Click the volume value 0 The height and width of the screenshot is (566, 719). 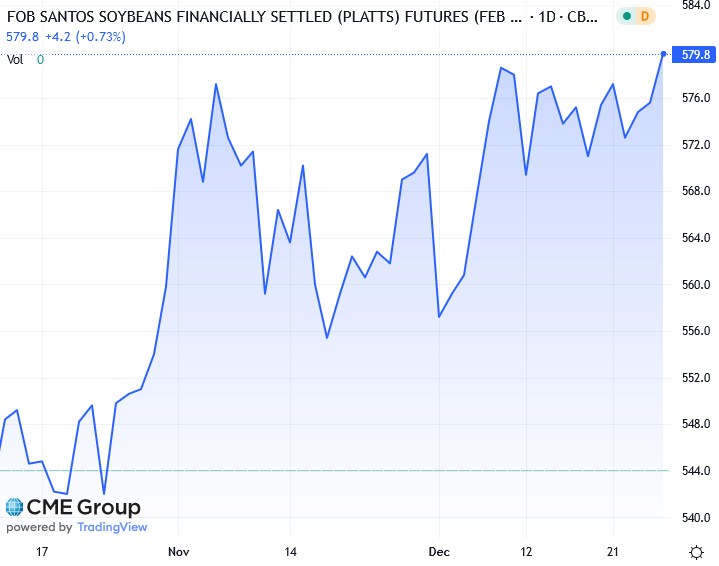click(40, 59)
